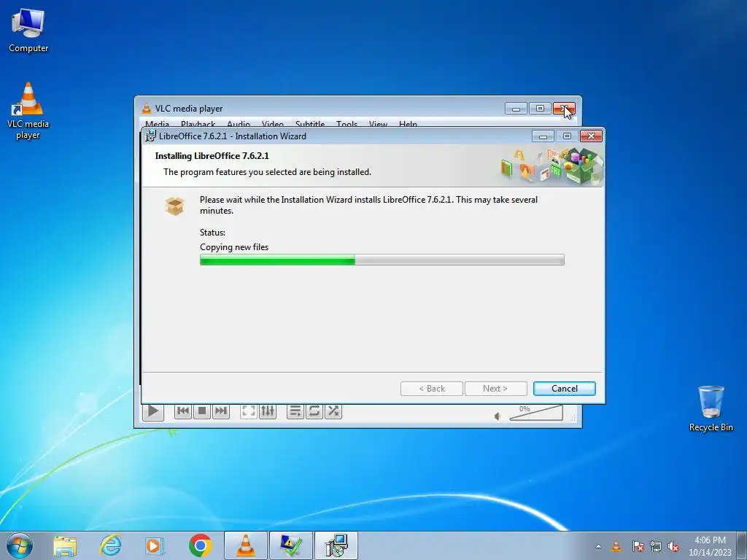Close the LibreOffice Installation Wizard window
The height and width of the screenshot is (560, 747).
click(591, 136)
